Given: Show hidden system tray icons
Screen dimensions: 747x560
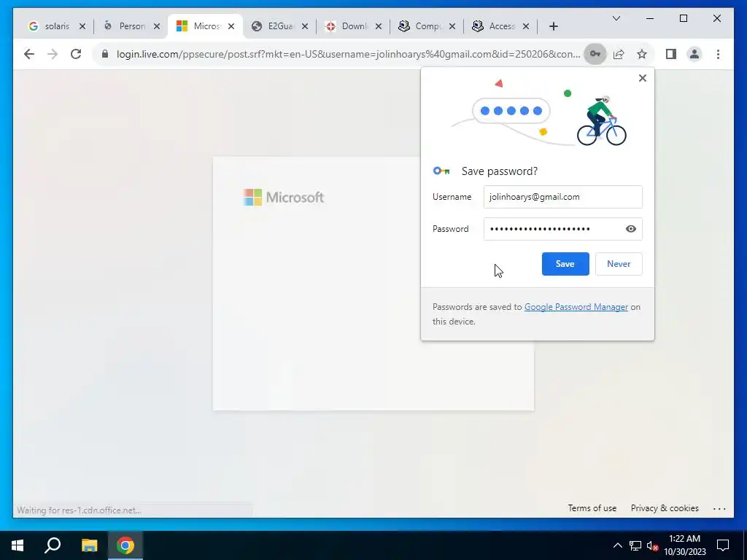Looking at the screenshot, I should pos(617,545).
